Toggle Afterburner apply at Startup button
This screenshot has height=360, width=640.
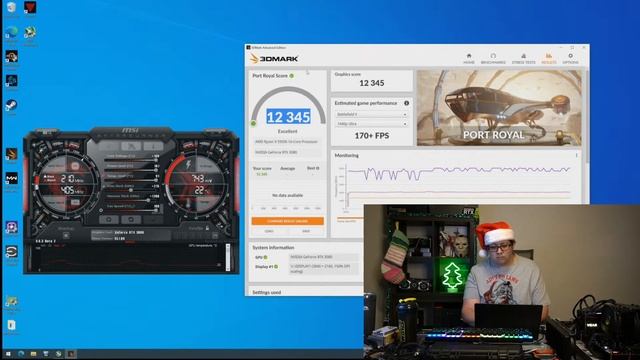pyautogui.click(x=66, y=236)
